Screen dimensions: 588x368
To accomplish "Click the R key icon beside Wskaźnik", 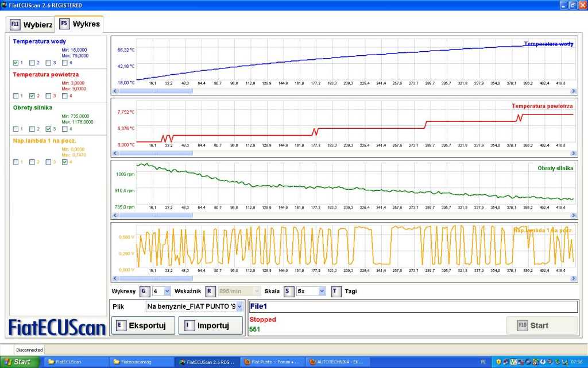I will pos(211,291).
